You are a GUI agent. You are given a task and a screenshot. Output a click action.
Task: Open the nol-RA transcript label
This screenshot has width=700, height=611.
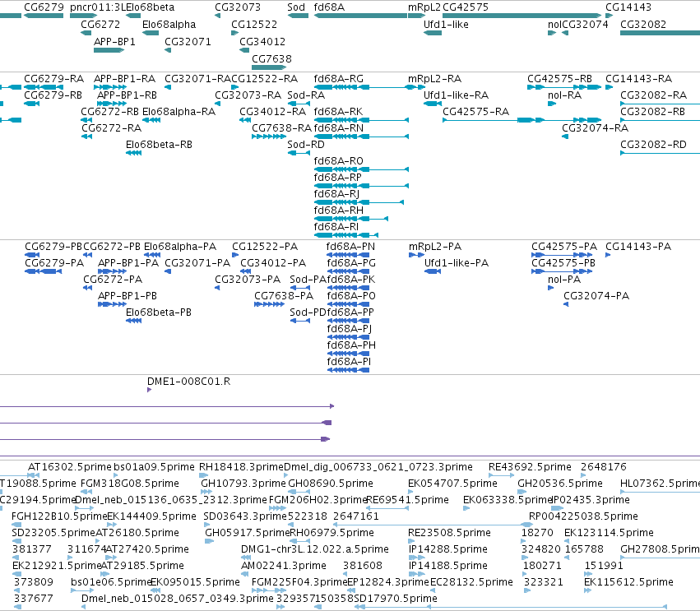564,95
